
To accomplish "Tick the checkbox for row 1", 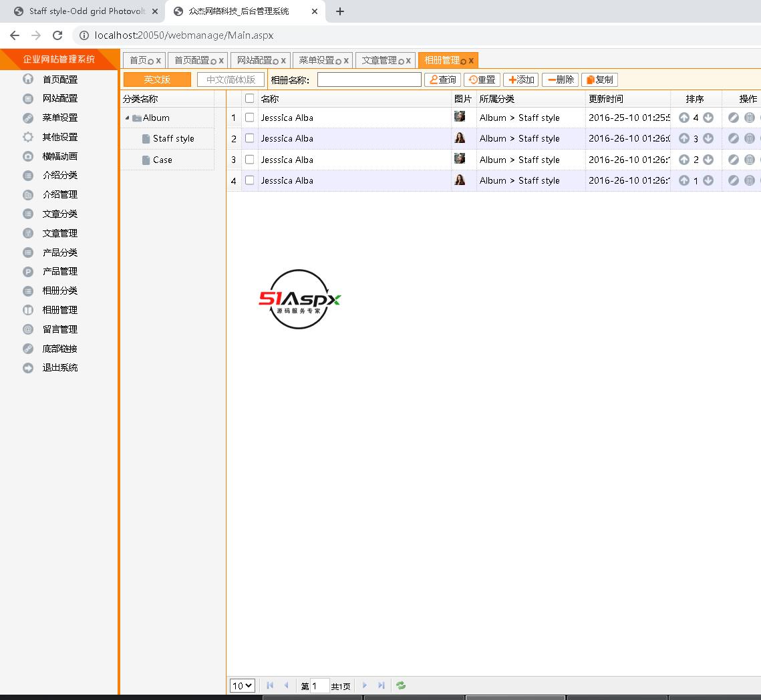I will pos(250,118).
